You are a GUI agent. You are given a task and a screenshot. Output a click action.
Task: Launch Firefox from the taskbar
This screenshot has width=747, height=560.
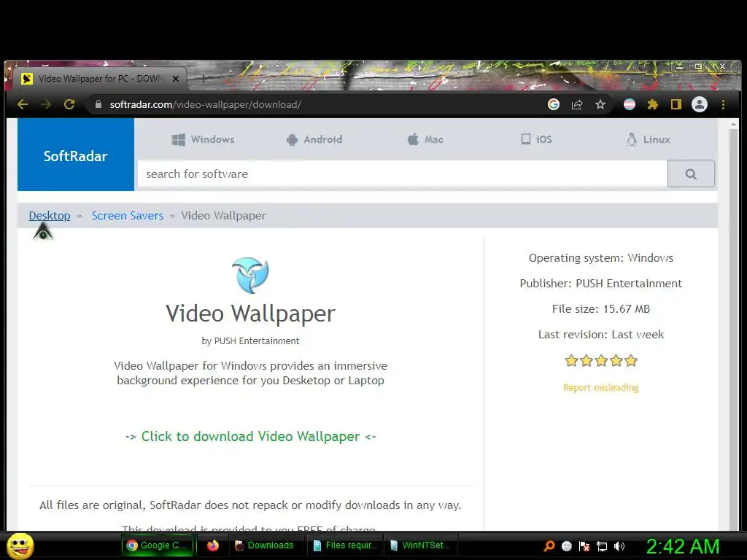212,545
